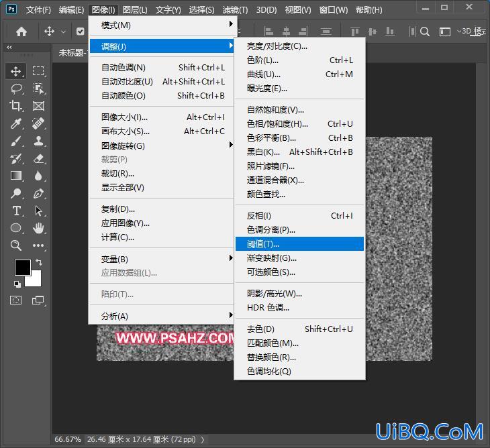Open the 帮助(H) menu
This screenshot has width=490, height=448.
(x=369, y=10)
